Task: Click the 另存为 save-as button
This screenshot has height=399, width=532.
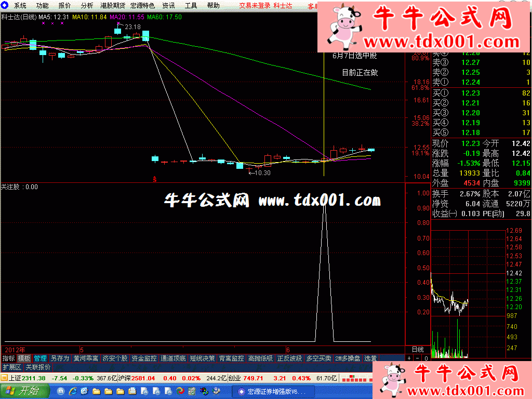Action: (60, 358)
